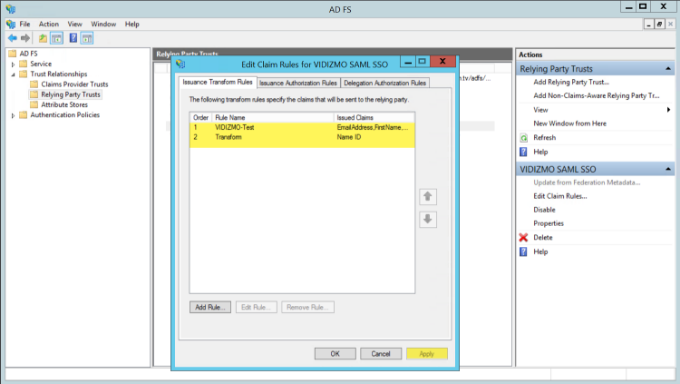Click the highlighted Apply button
The width and height of the screenshot is (680, 384).
tap(427, 354)
